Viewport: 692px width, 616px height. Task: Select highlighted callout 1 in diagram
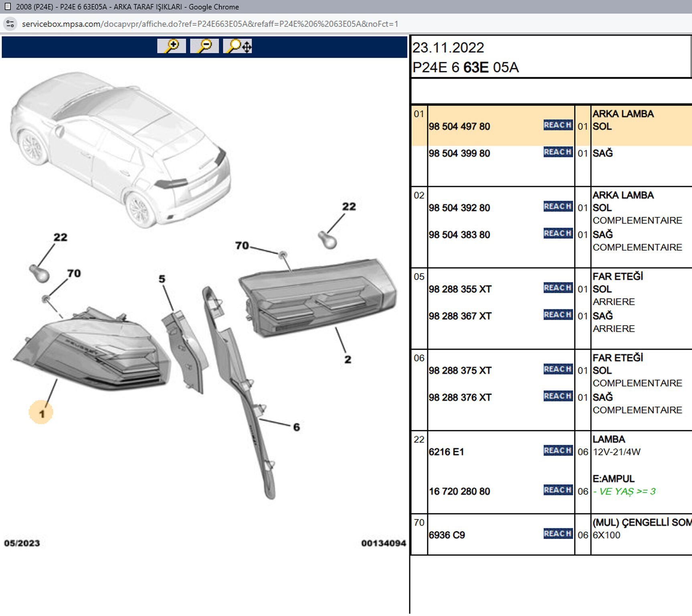coord(41,413)
